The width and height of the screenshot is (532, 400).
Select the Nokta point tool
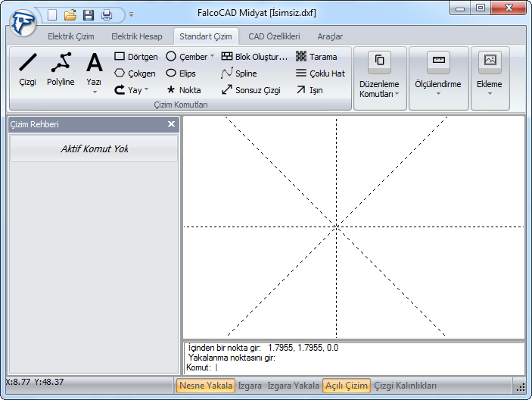(184, 90)
